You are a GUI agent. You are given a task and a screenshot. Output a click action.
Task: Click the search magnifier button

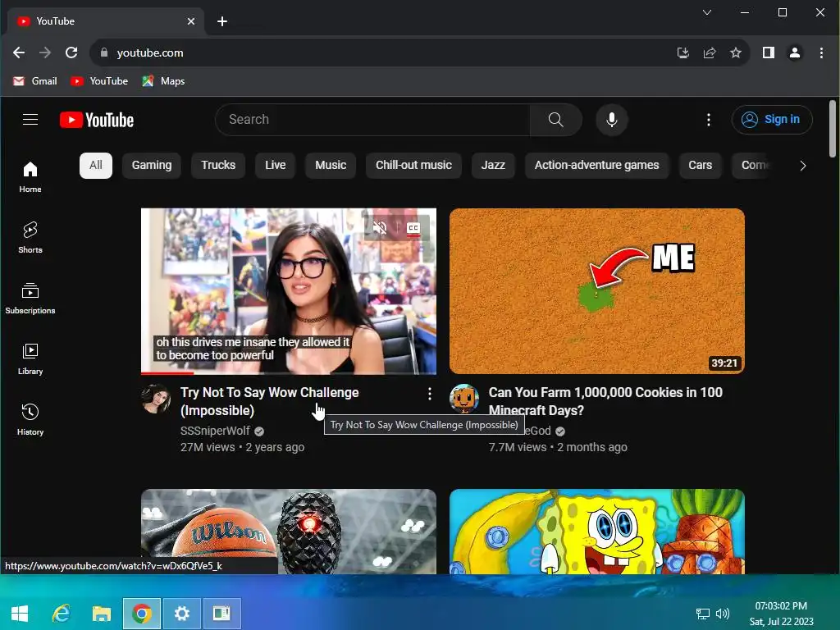[x=556, y=120]
